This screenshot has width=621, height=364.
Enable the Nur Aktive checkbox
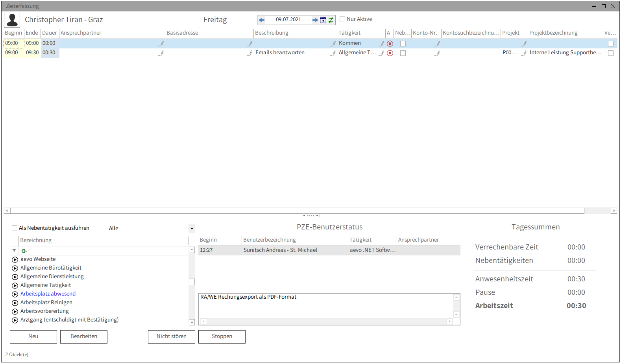[342, 19]
